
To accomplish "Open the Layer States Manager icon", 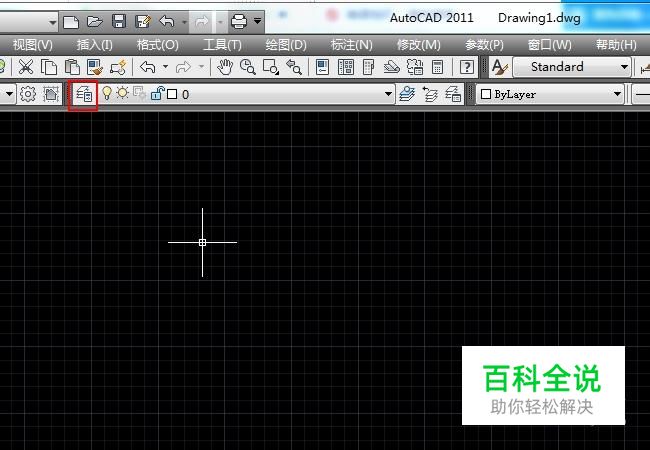I will 453,94.
